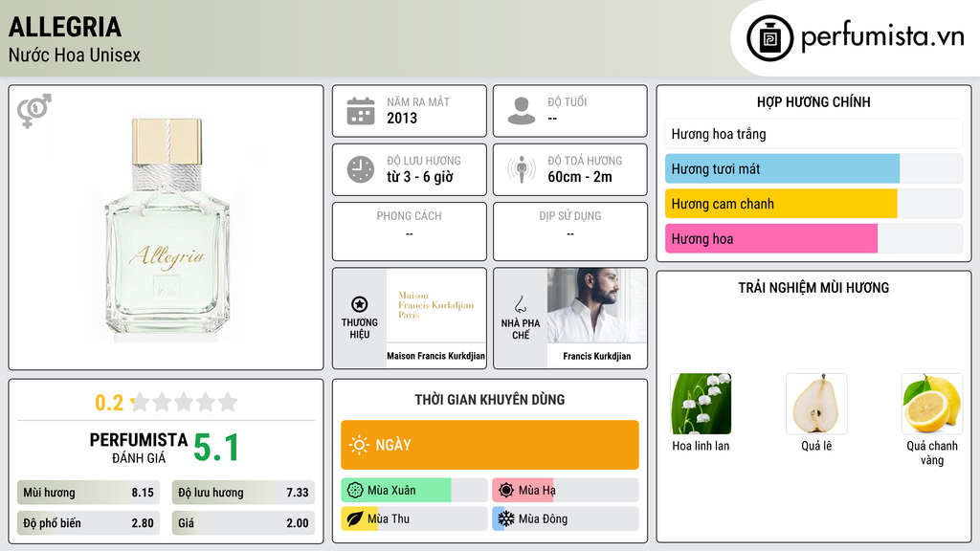Click the sun icon for Mùa Hạ
The image size is (980, 551).
coord(506,491)
